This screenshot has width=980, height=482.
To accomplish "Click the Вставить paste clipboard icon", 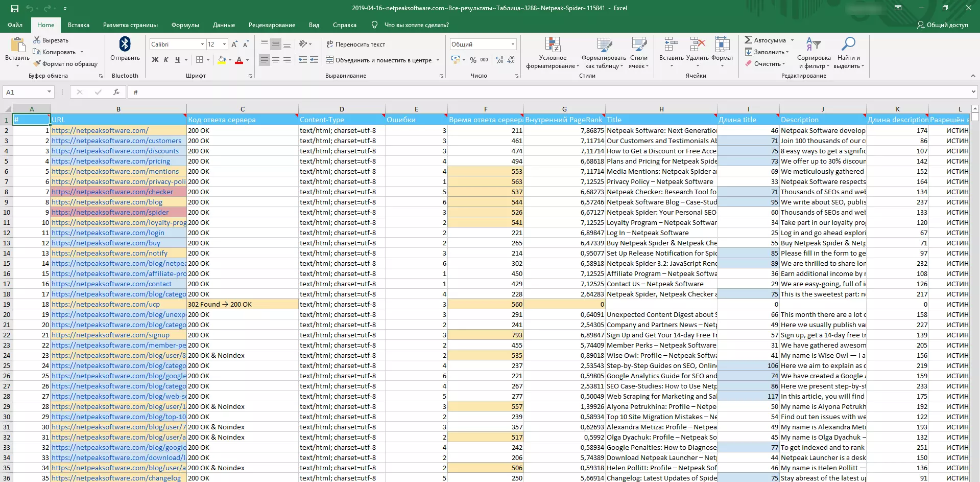I will [x=17, y=45].
